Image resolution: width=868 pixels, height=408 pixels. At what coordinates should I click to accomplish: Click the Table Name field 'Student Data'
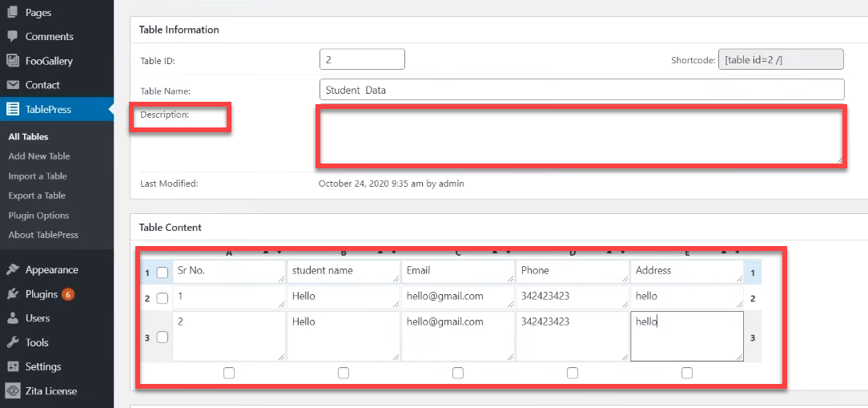[x=582, y=89]
